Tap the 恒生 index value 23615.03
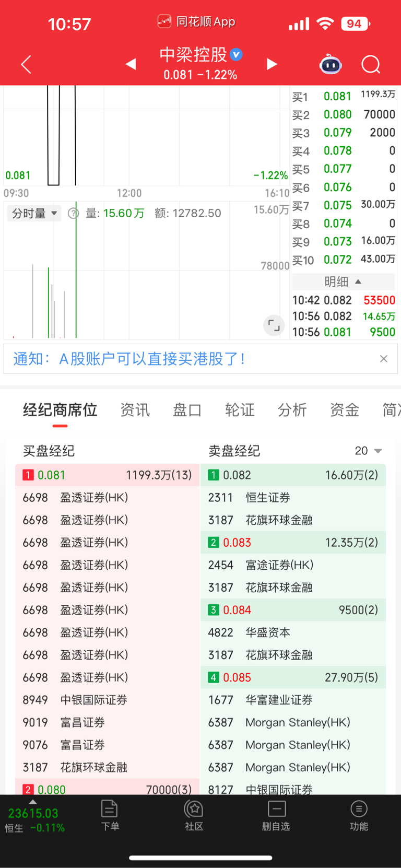The image size is (401, 868). tap(33, 813)
